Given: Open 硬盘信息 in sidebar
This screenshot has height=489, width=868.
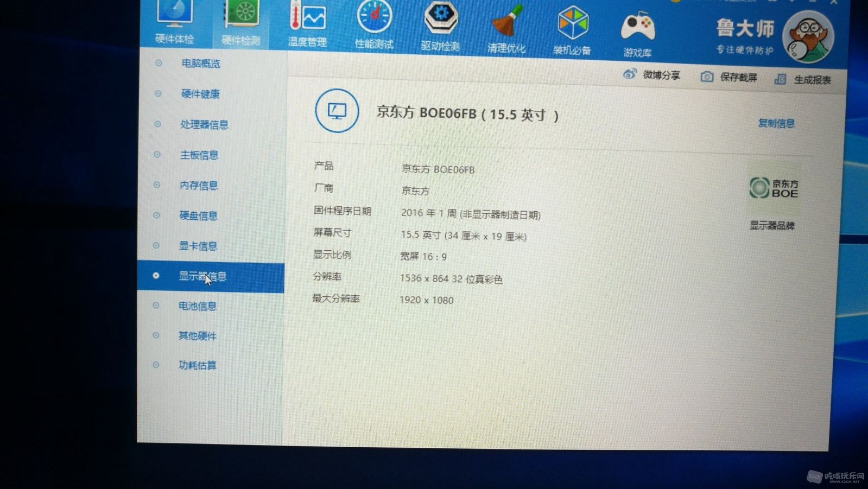Looking at the screenshot, I should pyautogui.click(x=198, y=216).
